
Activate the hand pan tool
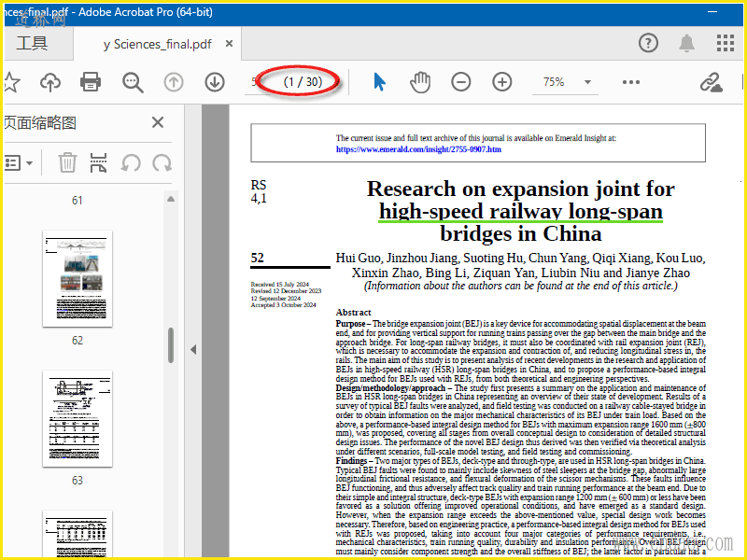420,82
